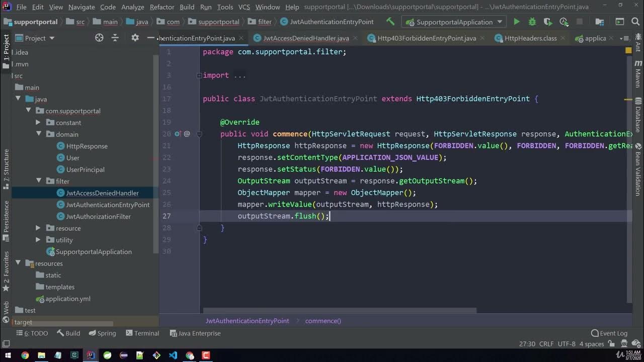Switch to HttpHeaders.class tab
644x362 pixels.
click(x=530, y=38)
